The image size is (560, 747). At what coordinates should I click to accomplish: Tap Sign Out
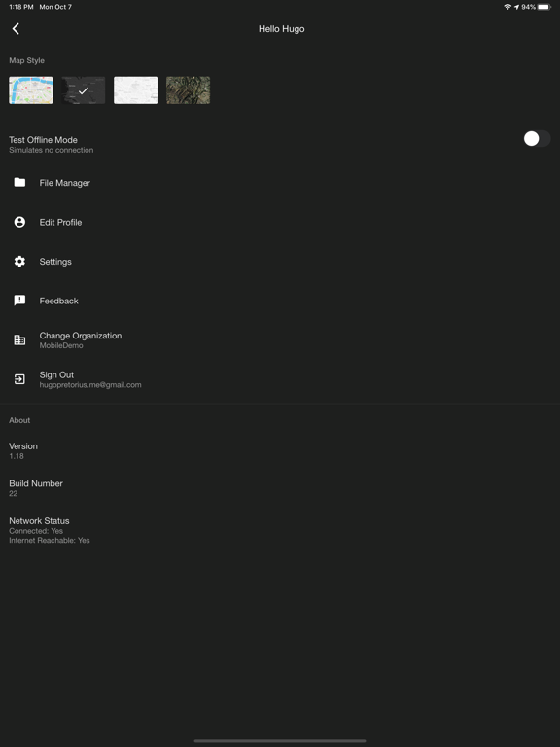56,374
